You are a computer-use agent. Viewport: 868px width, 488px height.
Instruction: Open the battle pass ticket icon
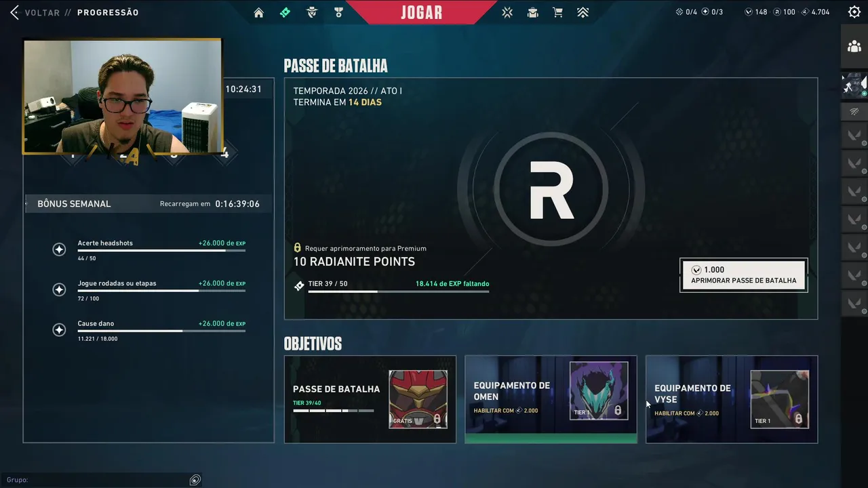click(285, 12)
